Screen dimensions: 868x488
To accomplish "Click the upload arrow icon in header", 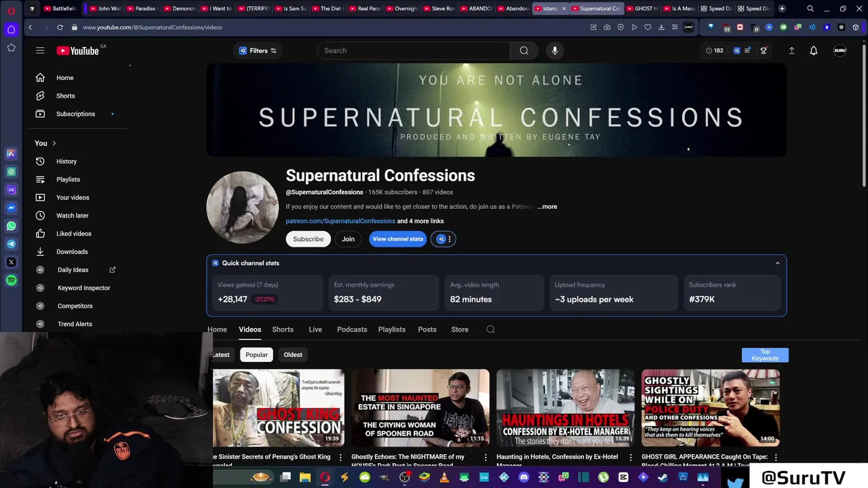I will [791, 50].
